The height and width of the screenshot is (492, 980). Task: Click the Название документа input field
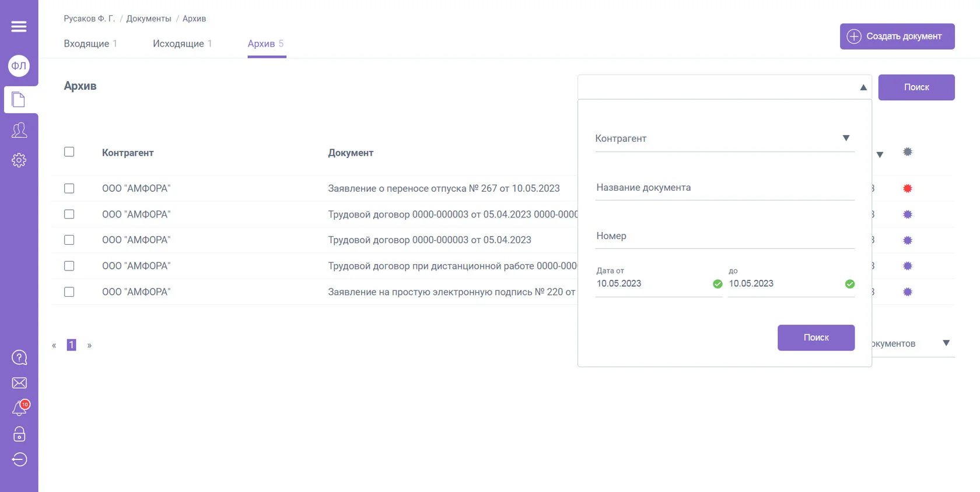coord(724,188)
